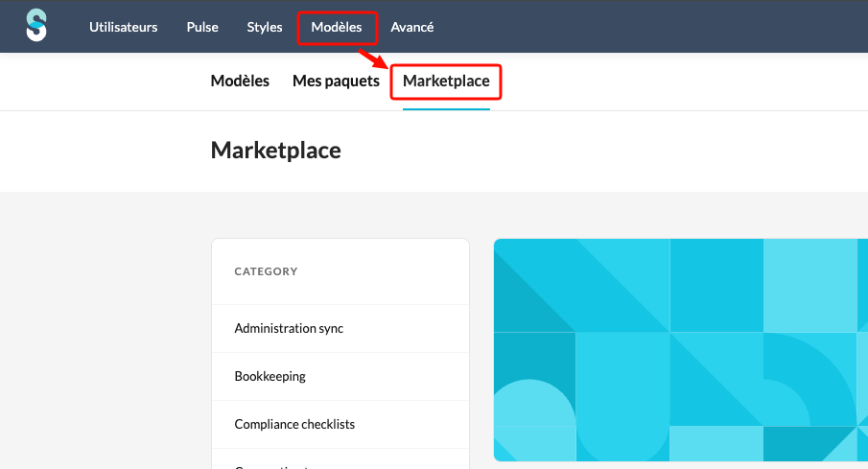The width and height of the screenshot is (868, 469).
Task: Go to the Styles menu
Action: (265, 27)
